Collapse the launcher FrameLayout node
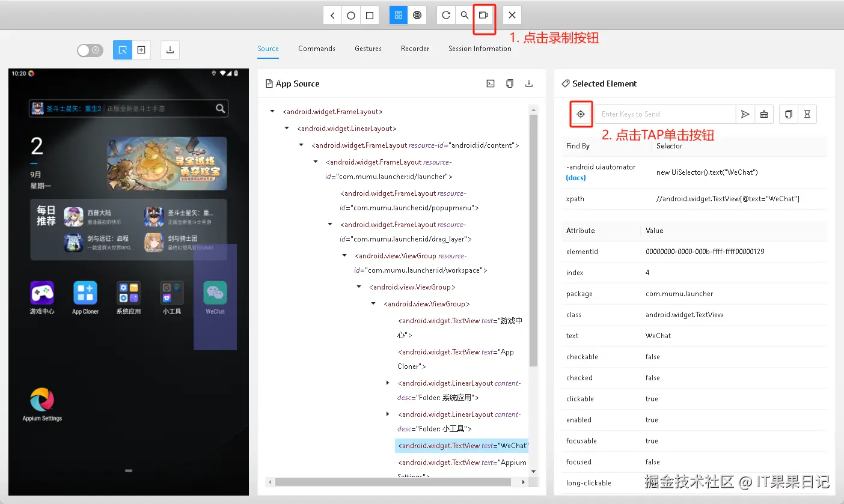The width and height of the screenshot is (844, 504). point(316,162)
